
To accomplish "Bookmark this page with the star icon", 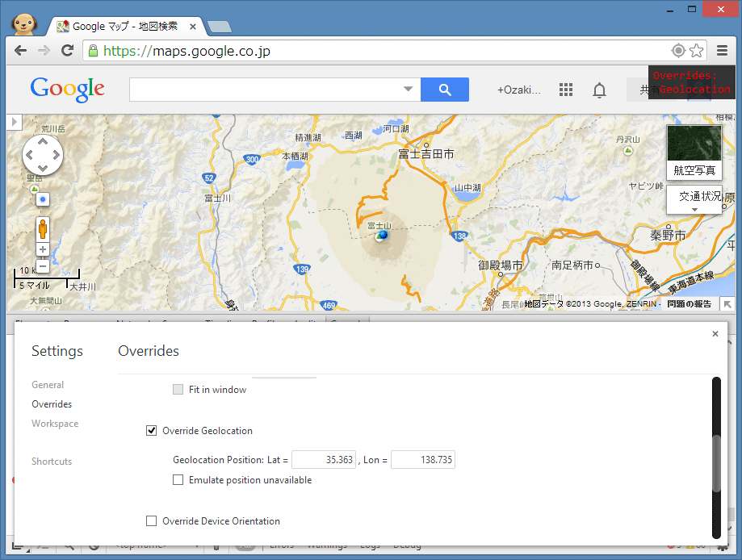I will (696, 51).
